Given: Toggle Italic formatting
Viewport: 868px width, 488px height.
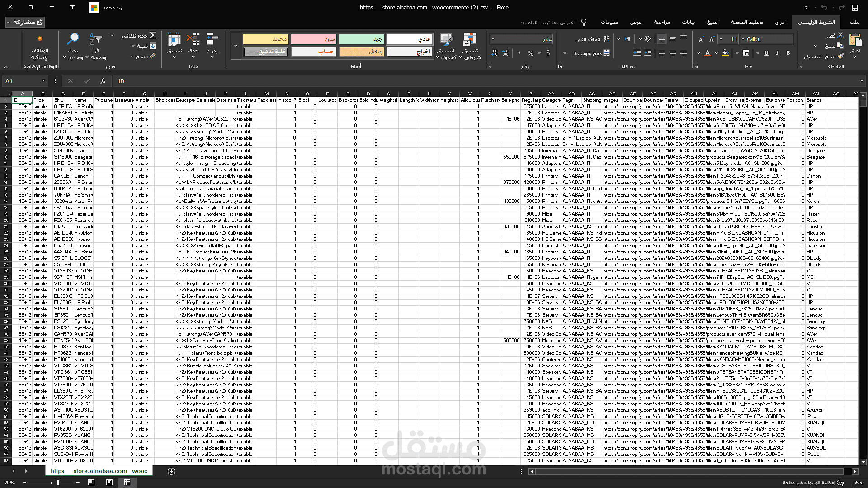Looking at the screenshot, I should coord(777,53).
